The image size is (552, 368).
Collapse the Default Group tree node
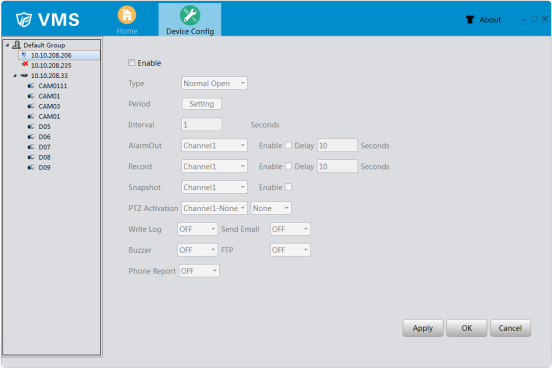(7, 45)
